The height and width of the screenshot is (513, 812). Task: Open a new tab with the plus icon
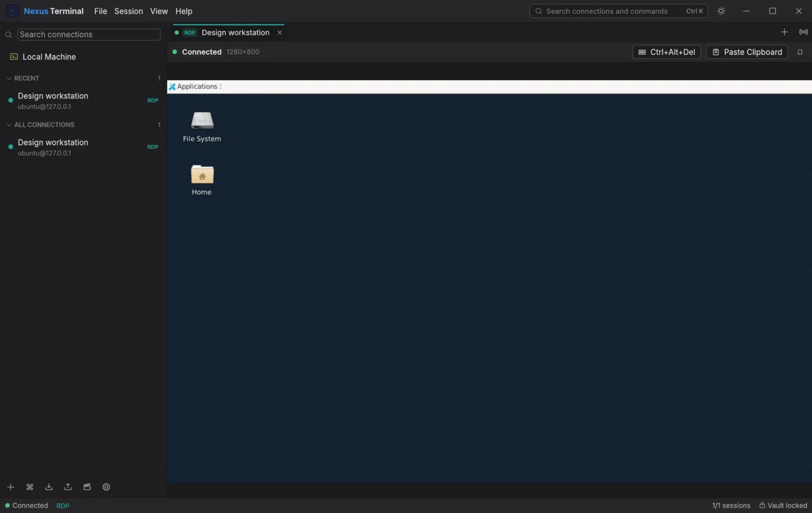pos(785,32)
